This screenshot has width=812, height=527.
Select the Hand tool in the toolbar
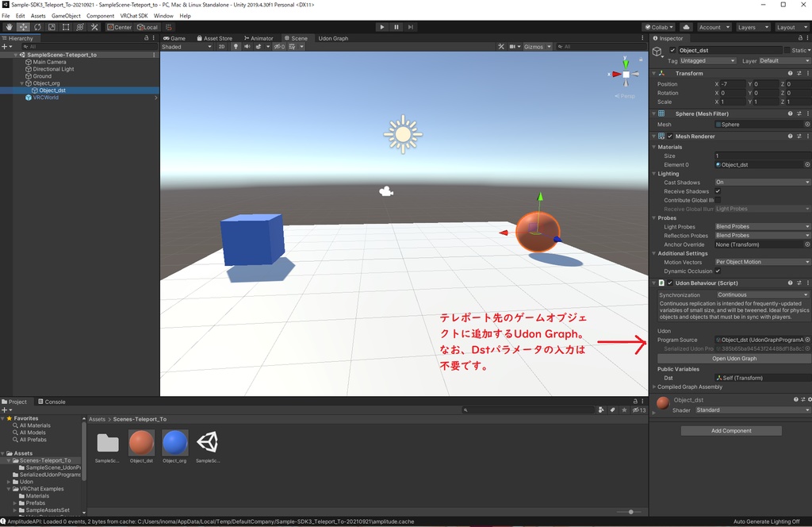(x=10, y=27)
